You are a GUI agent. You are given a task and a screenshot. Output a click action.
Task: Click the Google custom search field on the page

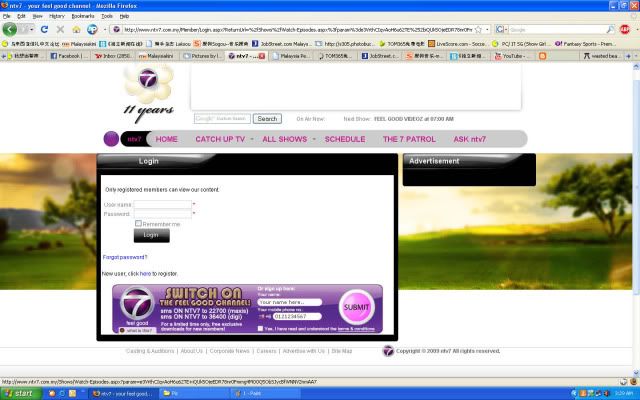[x=222, y=118]
